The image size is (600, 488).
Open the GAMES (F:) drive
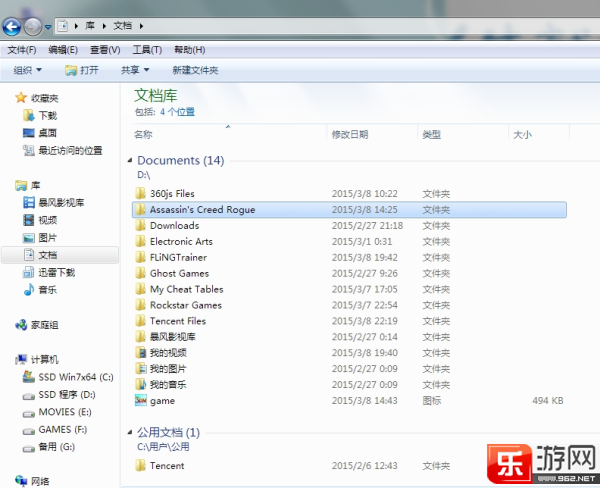click(x=55, y=429)
